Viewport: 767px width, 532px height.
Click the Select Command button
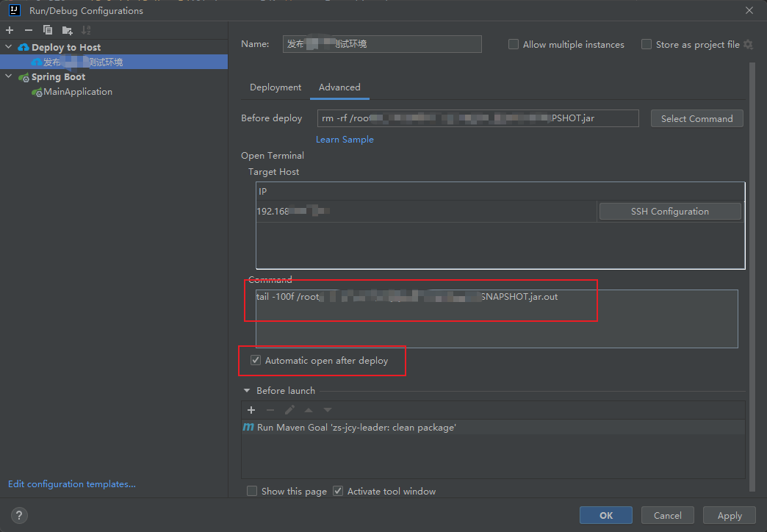click(696, 118)
